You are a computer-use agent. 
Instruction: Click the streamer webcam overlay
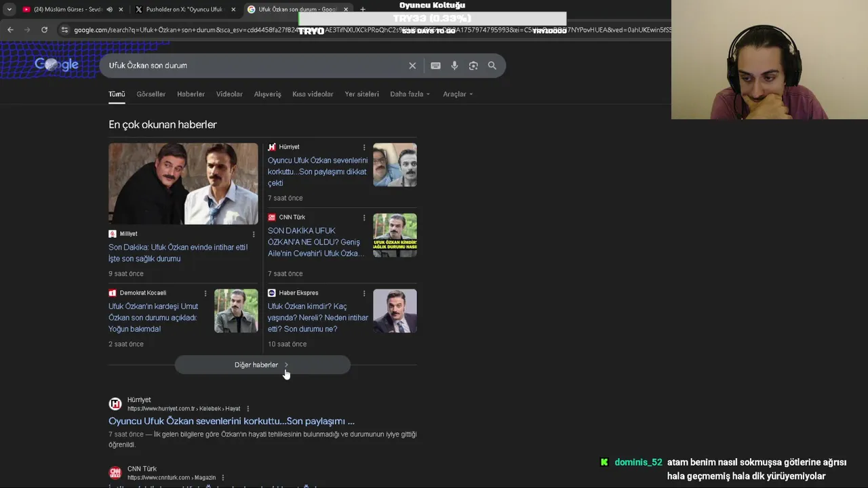click(x=770, y=60)
